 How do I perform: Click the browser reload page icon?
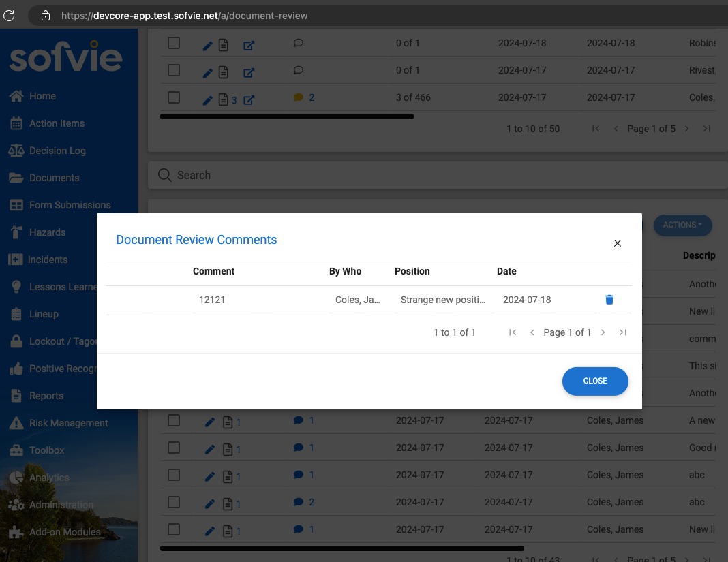[9, 16]
